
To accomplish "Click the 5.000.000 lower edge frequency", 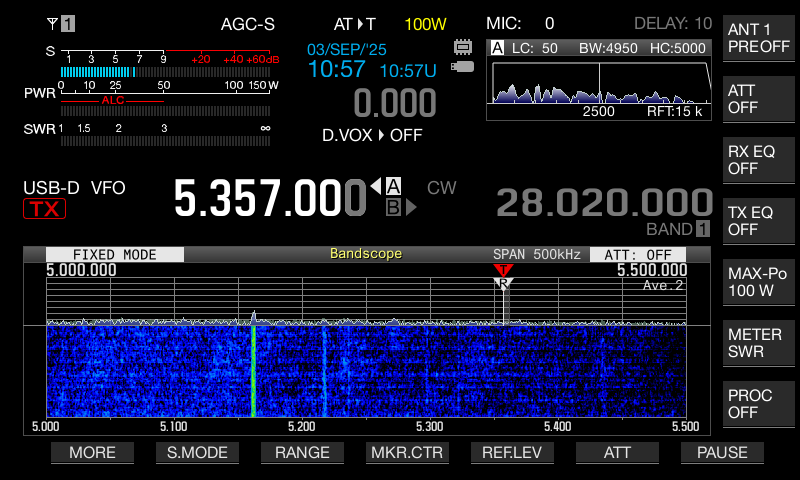I will [x=81, y=270].
